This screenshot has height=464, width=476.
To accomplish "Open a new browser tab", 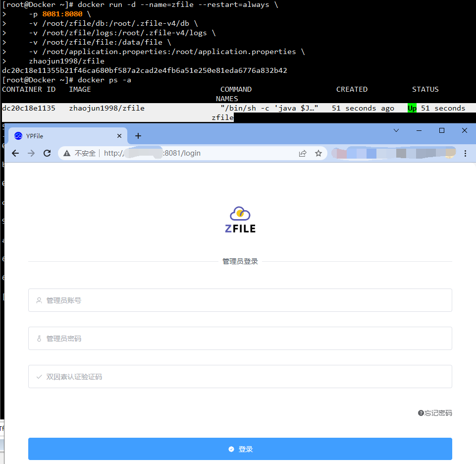I will [x=138, y=136].
